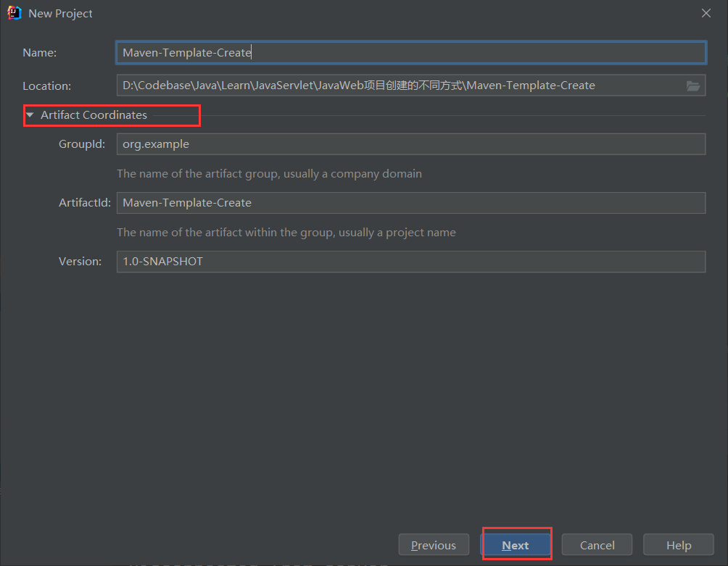Viewport: 728px width, 566px height.
Task: Click the "Location:" label
Action: pos(47,86)
